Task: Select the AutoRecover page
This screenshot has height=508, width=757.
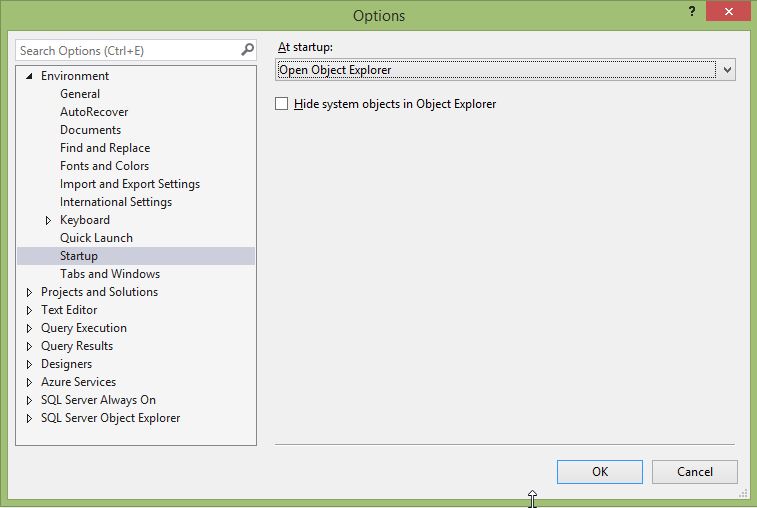Action: (x=94, y=112)
